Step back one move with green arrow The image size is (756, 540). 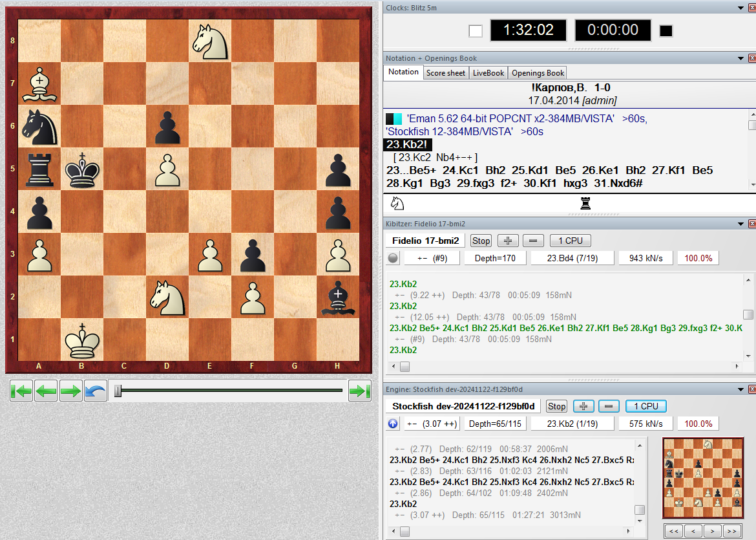[x=46, y=391]
